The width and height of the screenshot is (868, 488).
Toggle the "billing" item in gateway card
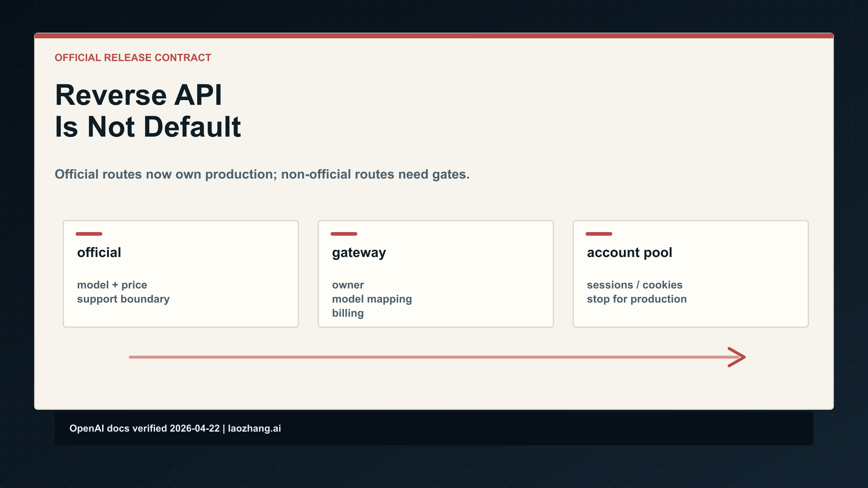click(x=348, y=313)
